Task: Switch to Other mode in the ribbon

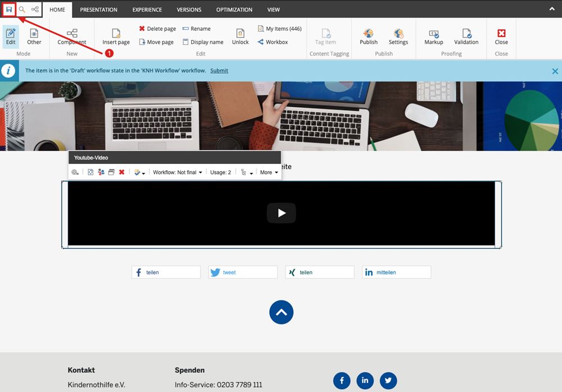Action: pyautogui.click(x=34, y=37)
